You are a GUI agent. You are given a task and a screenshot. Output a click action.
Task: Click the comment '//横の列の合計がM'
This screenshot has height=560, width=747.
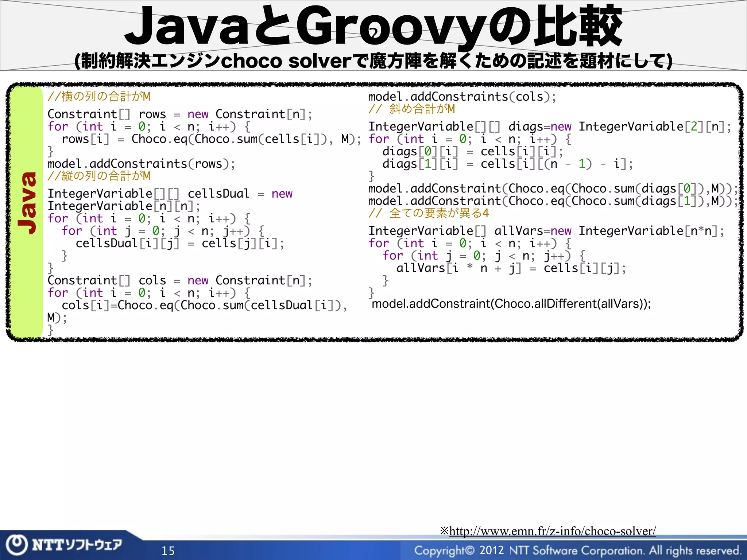tap(99, 97)
